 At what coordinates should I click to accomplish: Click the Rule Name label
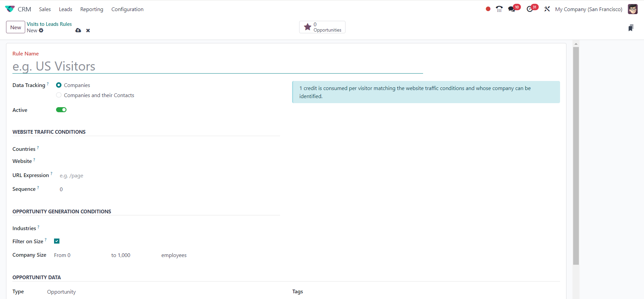(x=26, y=54)
